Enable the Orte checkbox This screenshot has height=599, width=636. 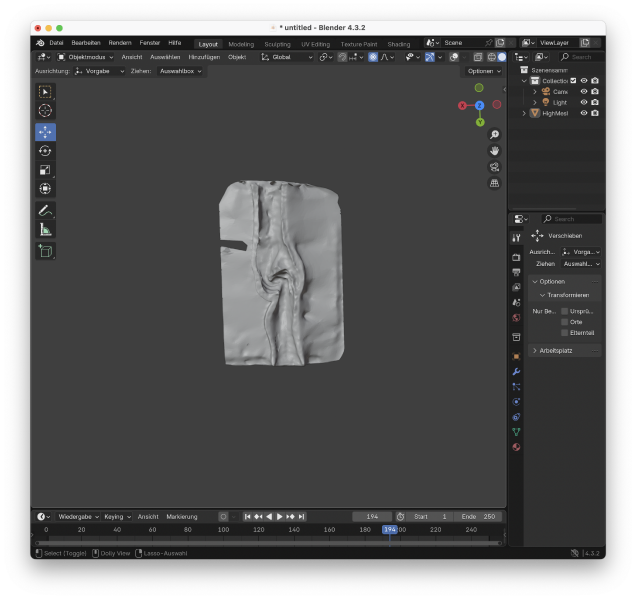(x=564, y=322)
